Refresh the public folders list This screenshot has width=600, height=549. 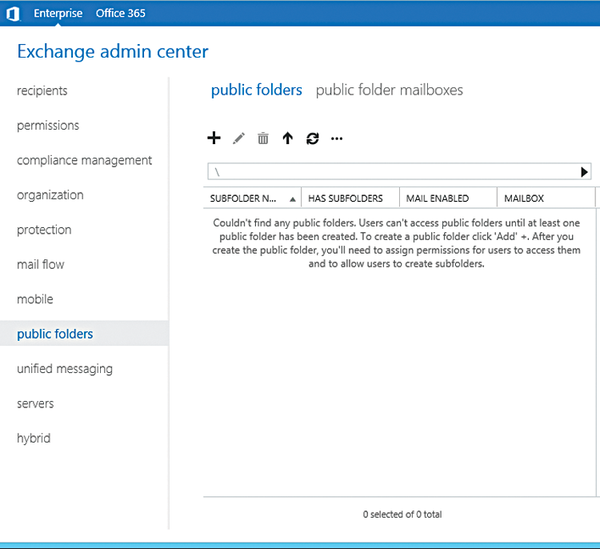313,138
